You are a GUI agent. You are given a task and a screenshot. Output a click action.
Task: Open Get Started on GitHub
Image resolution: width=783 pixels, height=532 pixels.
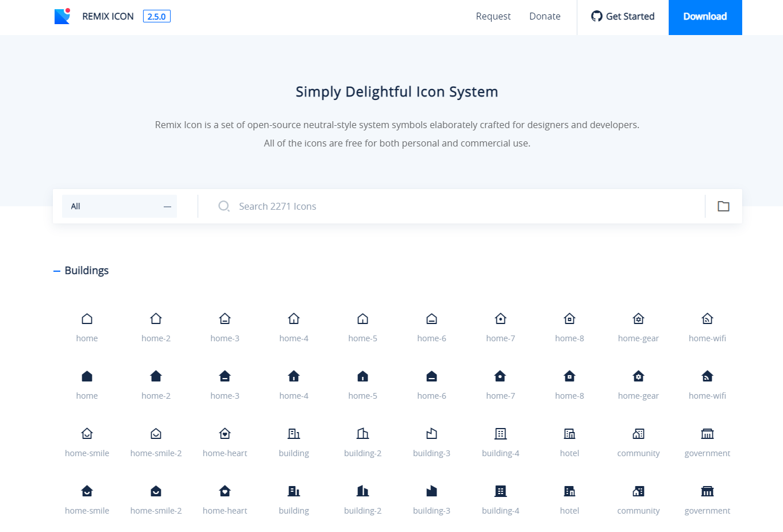tap(623, 17)
